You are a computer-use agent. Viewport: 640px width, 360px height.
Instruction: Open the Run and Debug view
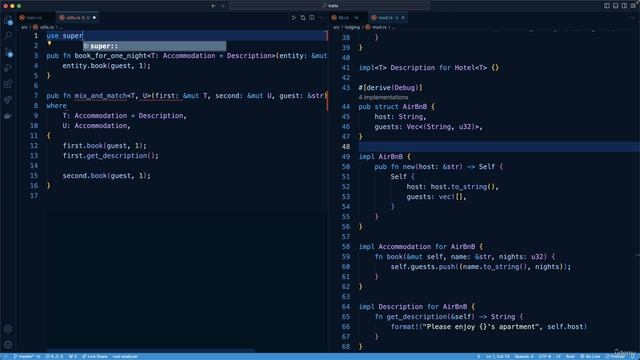pos(8,68)
